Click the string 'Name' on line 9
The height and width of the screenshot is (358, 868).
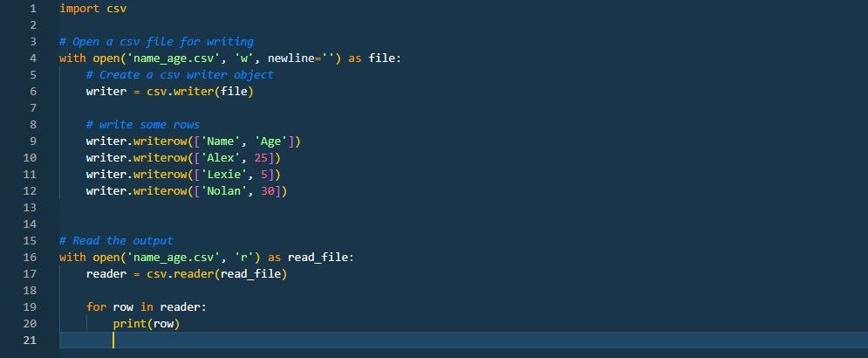point(221,141)
